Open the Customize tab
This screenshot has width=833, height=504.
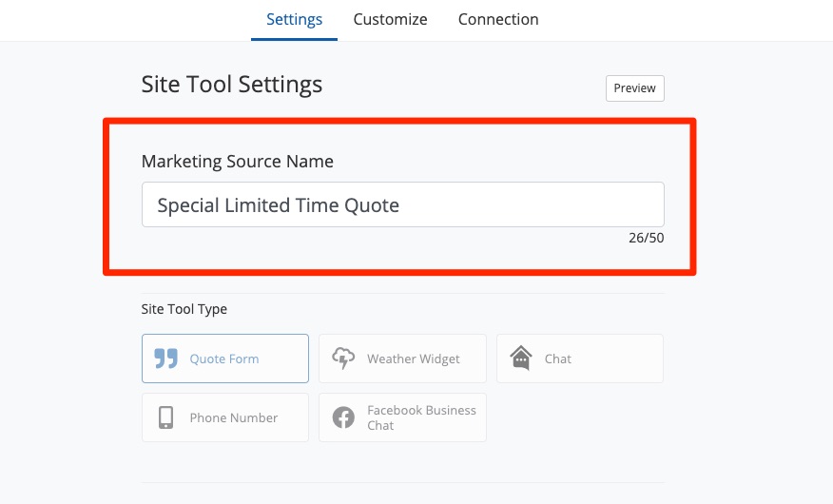(x=390, y=19)
